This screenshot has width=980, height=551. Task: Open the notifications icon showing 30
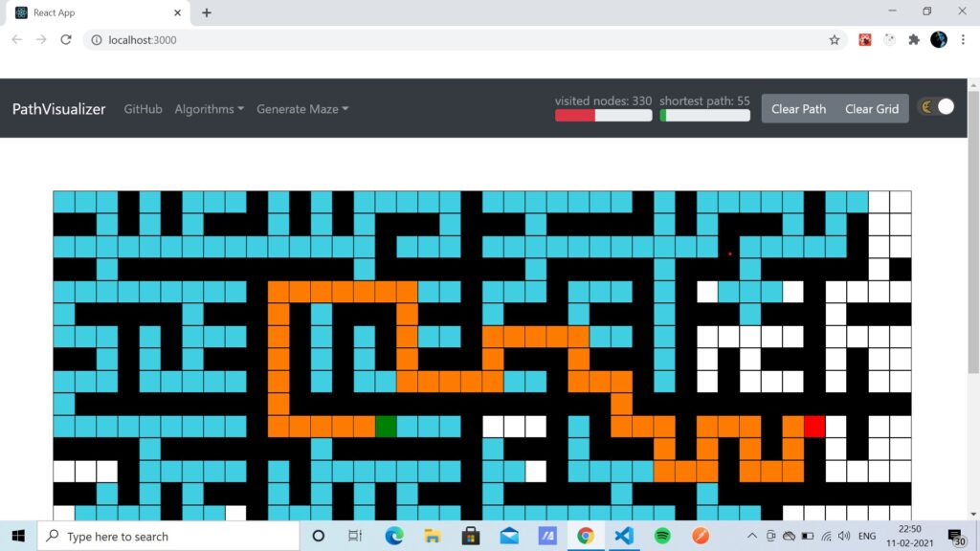954,537
